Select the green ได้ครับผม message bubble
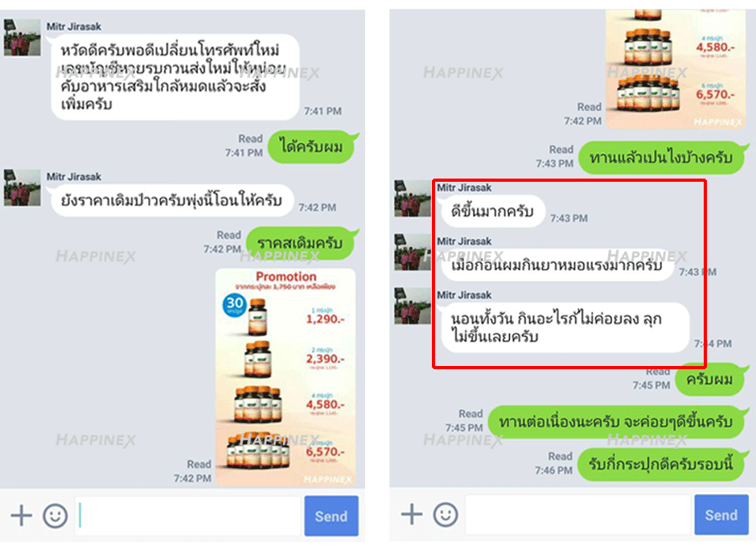756x551 pixels. tap(312, 146)
